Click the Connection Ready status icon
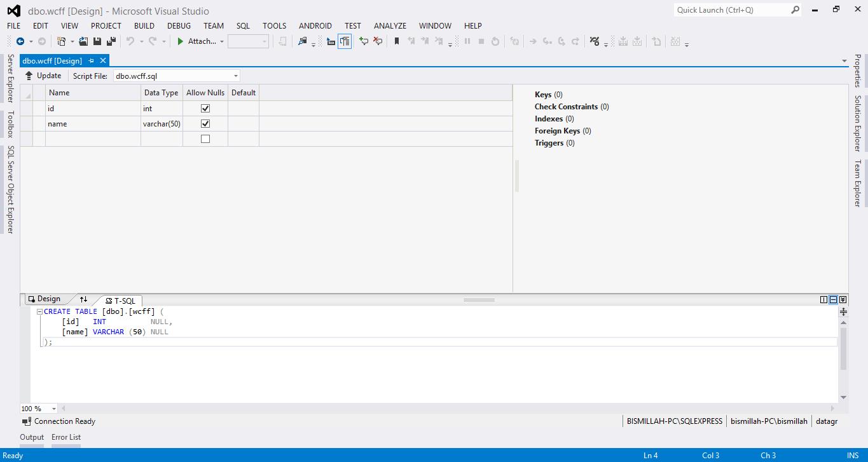 (x=27, y=421)
